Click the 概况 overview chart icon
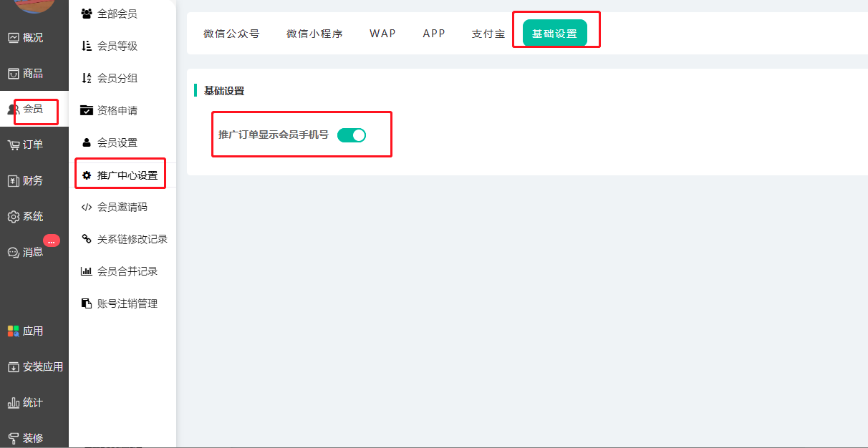This screenshot has height=448, width=868. 14,38
